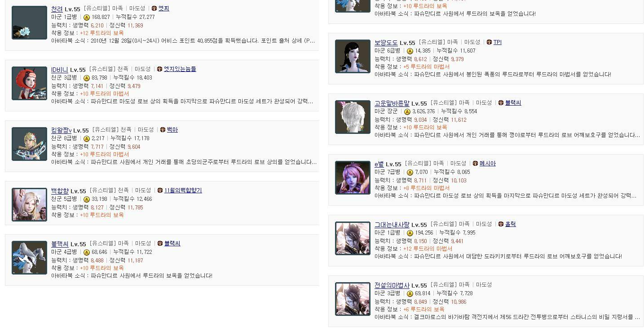Select the emblem icon beside 11월의백합향기
The width and height of the screenshot is (644, 328).
pos(160,191)
